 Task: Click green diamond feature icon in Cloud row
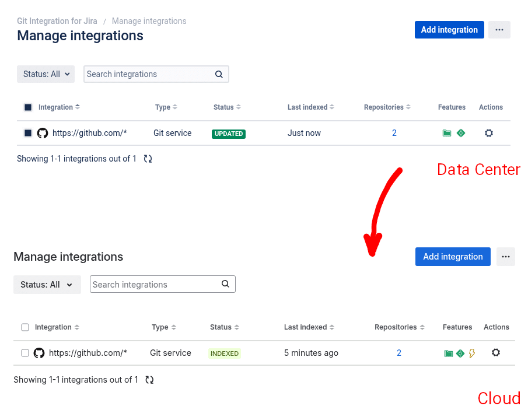point(460,353)
